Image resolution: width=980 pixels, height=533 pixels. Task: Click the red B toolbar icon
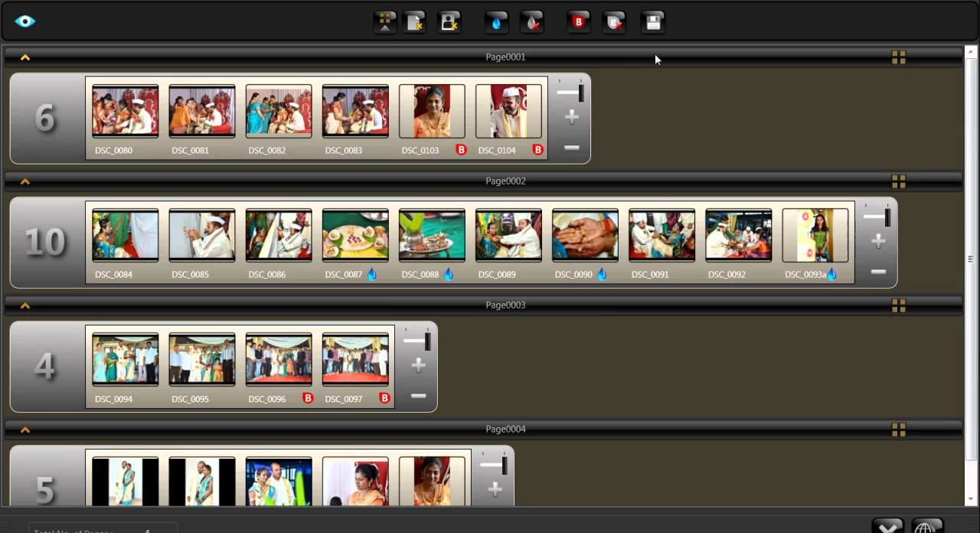[579, 22]
